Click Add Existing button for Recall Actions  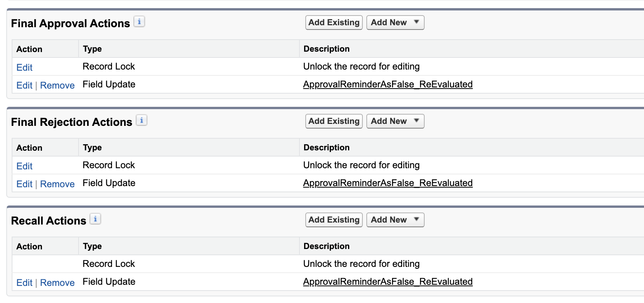[334, 219]
